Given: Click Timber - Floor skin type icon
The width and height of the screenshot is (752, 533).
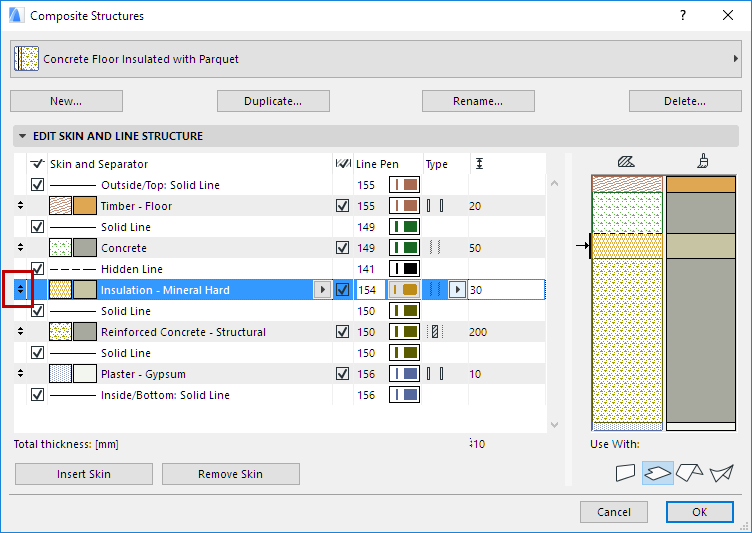Looking at the screenshot, I should 435,206.
